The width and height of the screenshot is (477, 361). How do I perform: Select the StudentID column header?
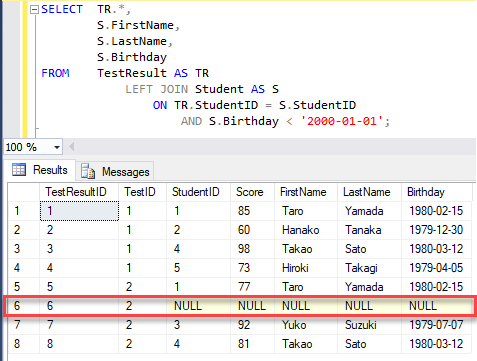pyautogui.click(x=198, y=192)
